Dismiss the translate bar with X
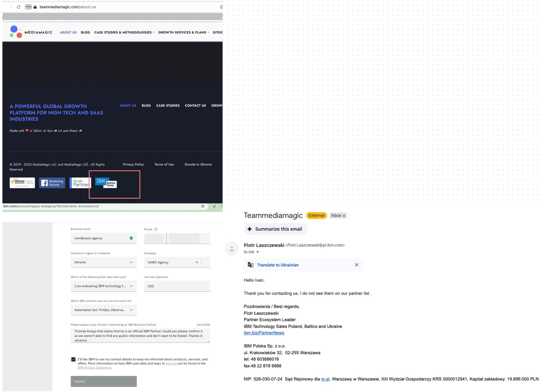 (357, 265)
